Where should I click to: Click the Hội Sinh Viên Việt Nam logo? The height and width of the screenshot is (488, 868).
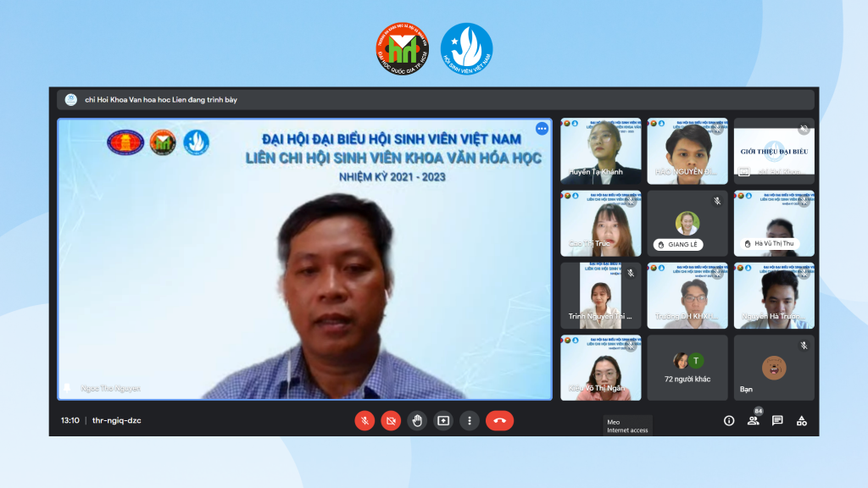pos(467,48)
